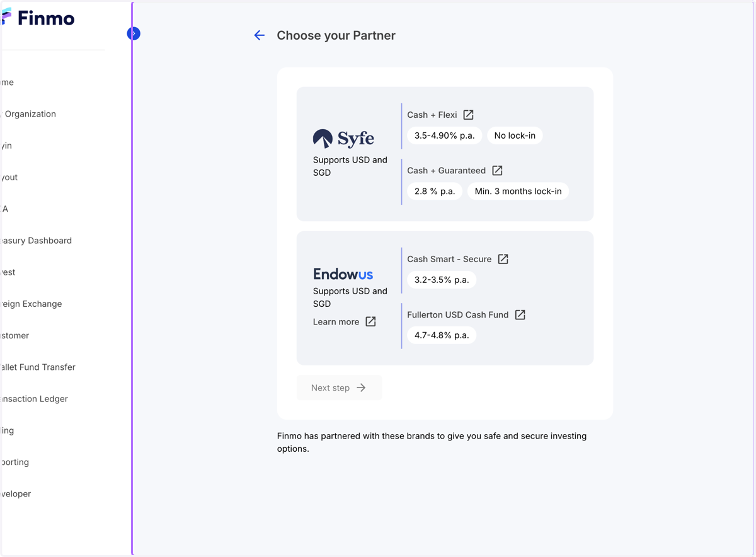Click the Cash + Guaranteed product label
This screenshot has width=756, height=557.
pos(447,171)
